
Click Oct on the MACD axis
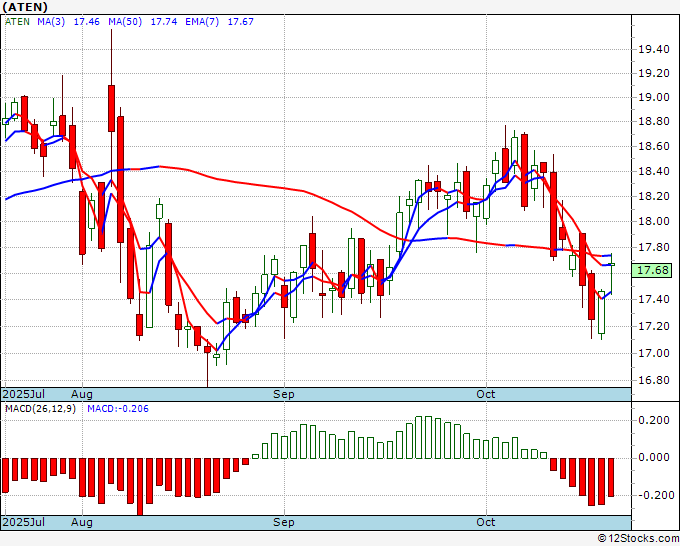[x=486, y=522]
